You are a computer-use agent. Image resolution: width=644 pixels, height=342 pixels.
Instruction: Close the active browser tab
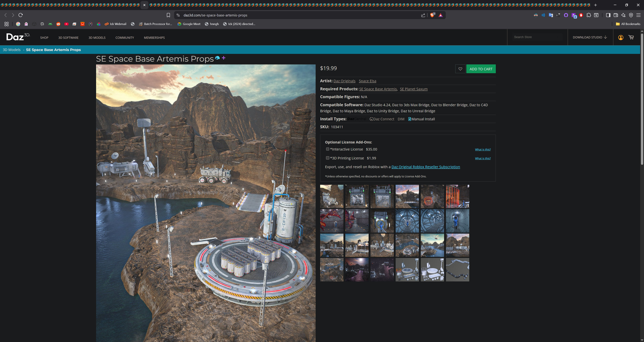point(144,5)
